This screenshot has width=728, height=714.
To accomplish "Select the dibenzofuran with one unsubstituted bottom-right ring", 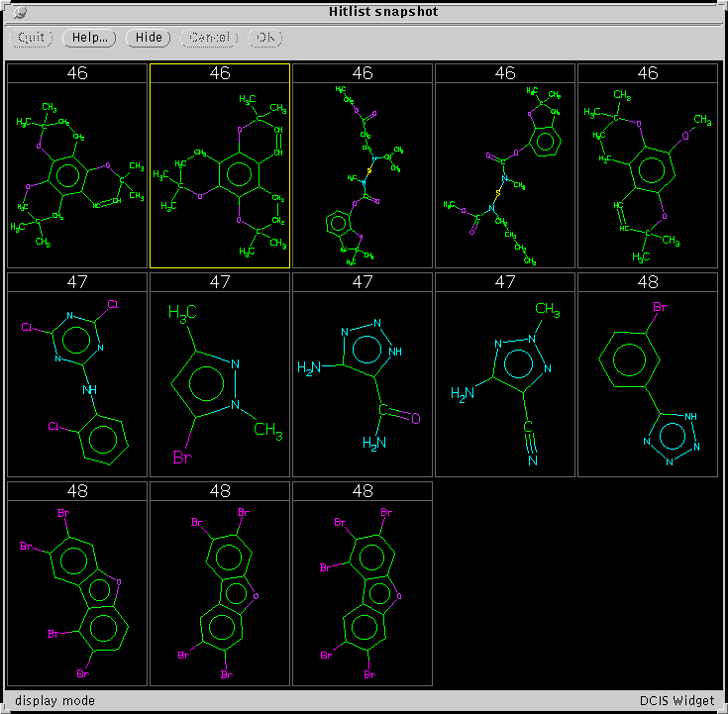I will click(x=77, y=592).
